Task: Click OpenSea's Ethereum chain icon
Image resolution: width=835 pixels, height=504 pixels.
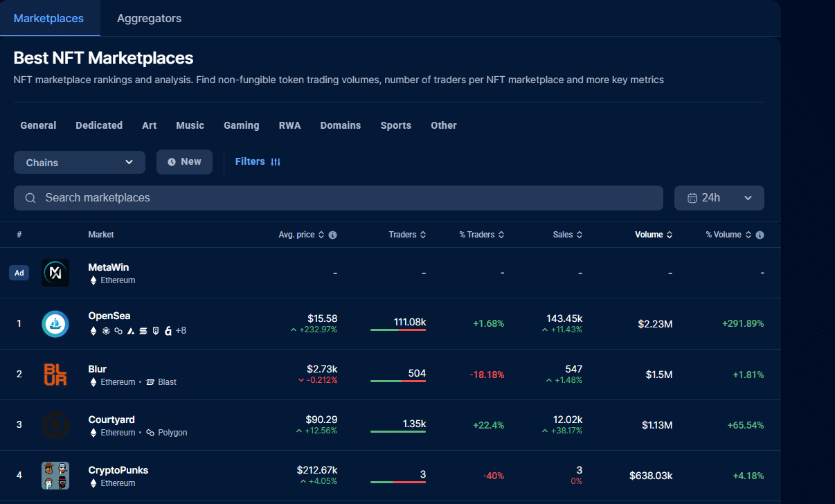Action: [94, 331]
